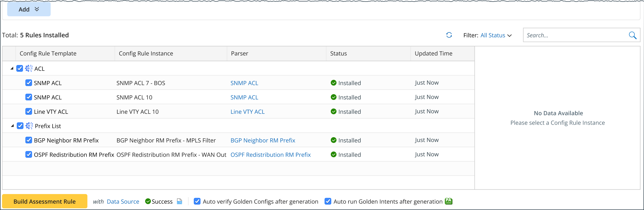Open the build log file icon
This screenshot has height=210, width=644.
click(180, 201)
